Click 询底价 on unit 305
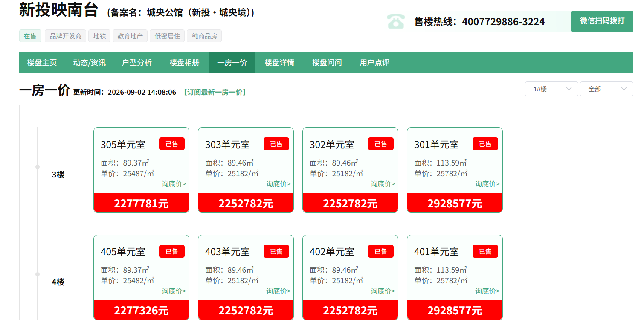The image size is (644, 320). tap(174, 184)
